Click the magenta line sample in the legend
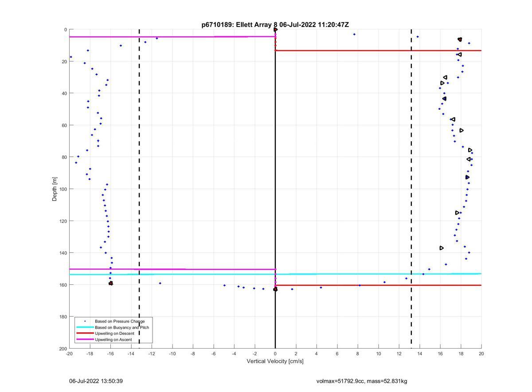The width and height of the screenshot is (532, 392). click(x=85, y=340)
